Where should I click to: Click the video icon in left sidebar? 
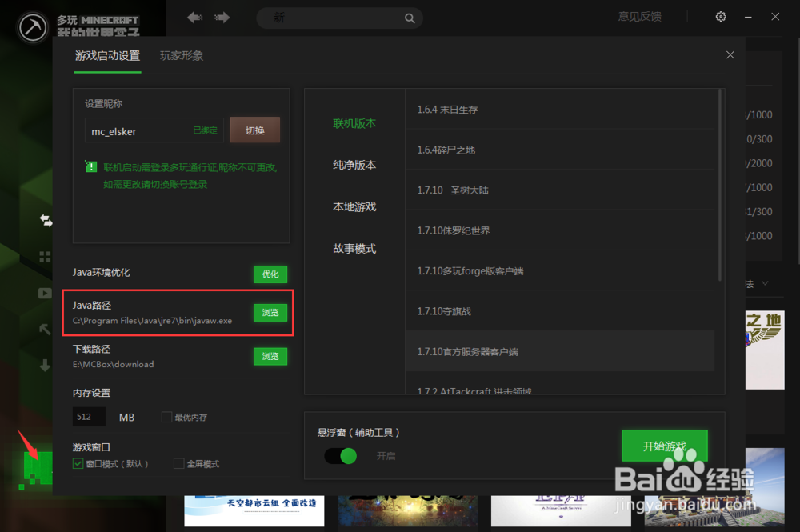pos(45,293)
